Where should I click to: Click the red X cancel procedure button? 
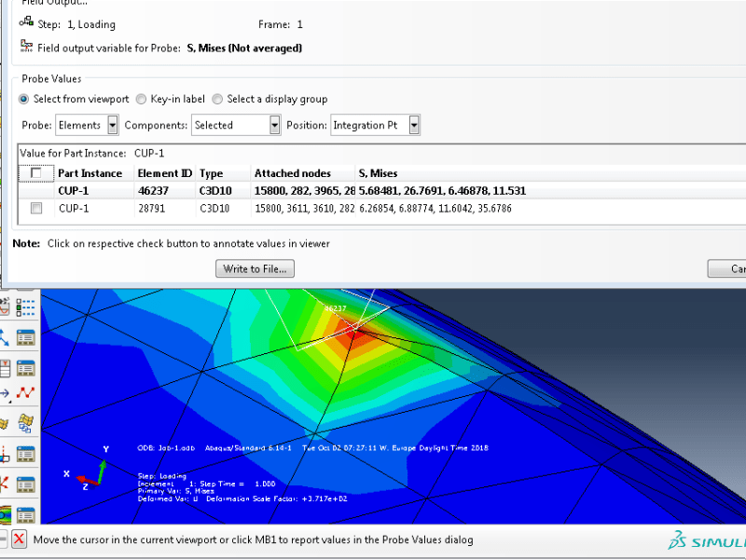pos(19,540)
